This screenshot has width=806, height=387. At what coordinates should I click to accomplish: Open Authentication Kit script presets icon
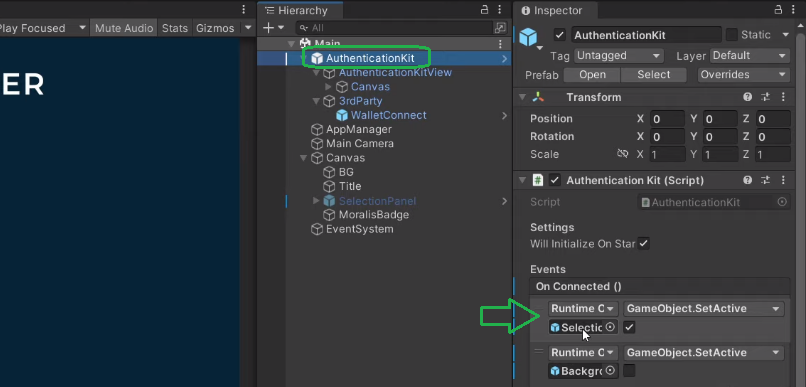point(765,180)
